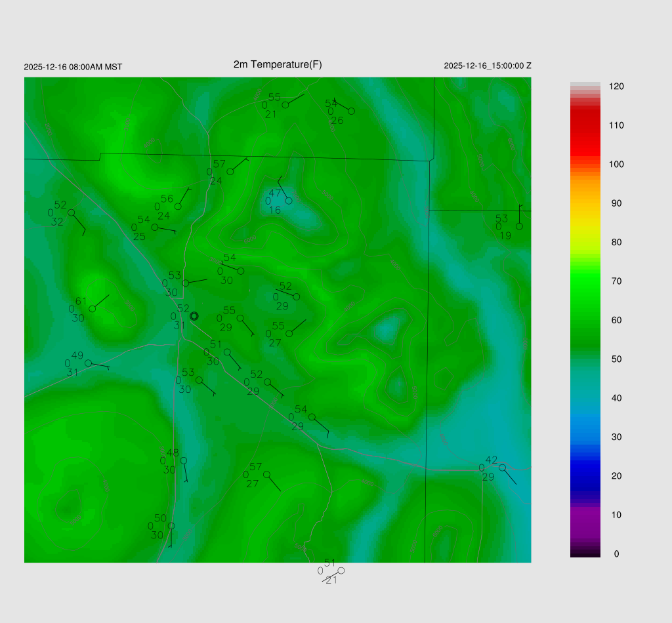This screenshot has width=672, height=623.
Task: Select the double-ringed station marker near 52
Action: point(194,316)
